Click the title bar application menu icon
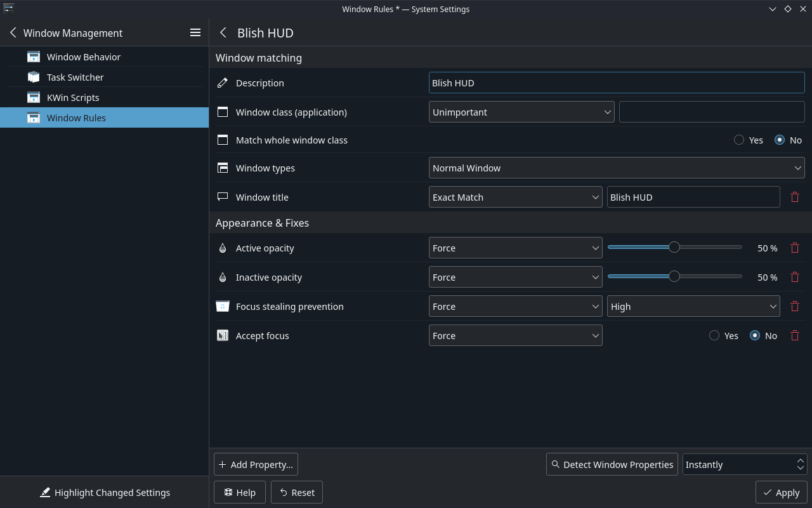812x508 pixels. point(8,8)
